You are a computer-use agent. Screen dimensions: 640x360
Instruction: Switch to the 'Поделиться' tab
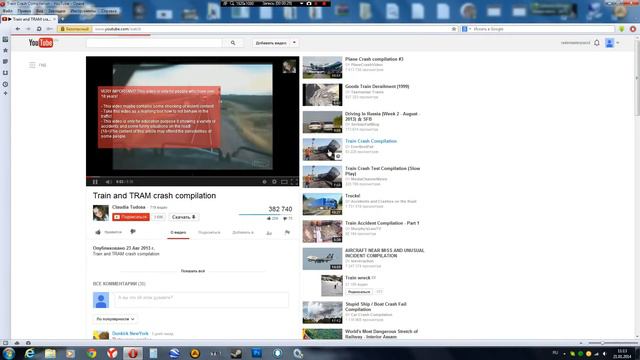click(209, 233)
